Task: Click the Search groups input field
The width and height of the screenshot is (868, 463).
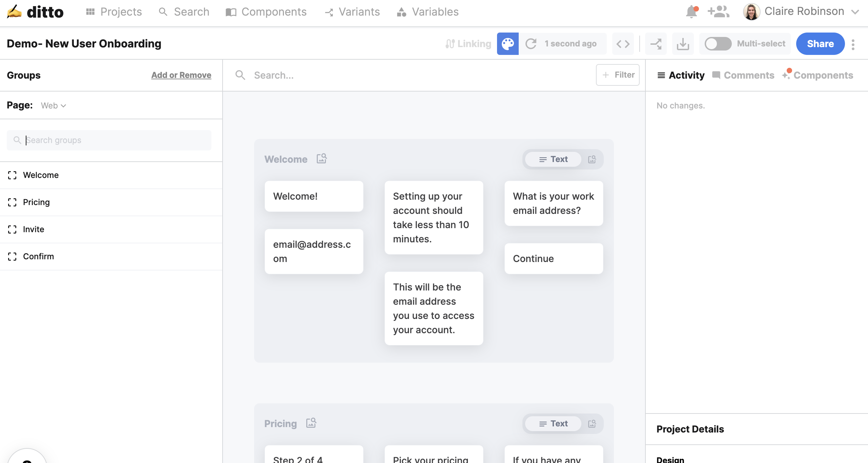Action: 109,140
